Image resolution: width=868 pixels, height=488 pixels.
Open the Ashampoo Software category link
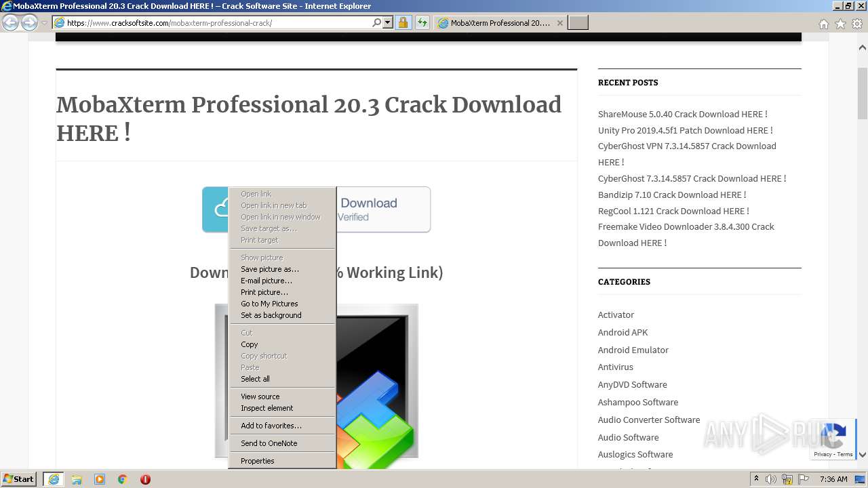(638, 402)
